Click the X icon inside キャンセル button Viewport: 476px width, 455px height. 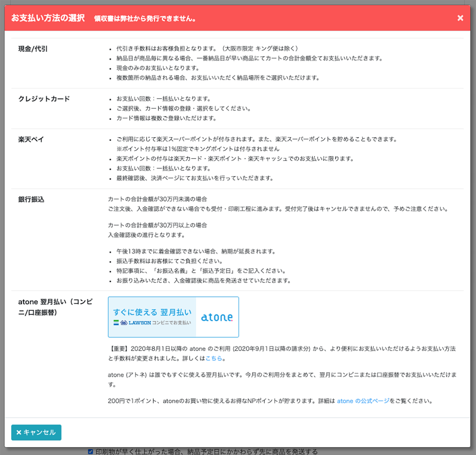[19, 432]
